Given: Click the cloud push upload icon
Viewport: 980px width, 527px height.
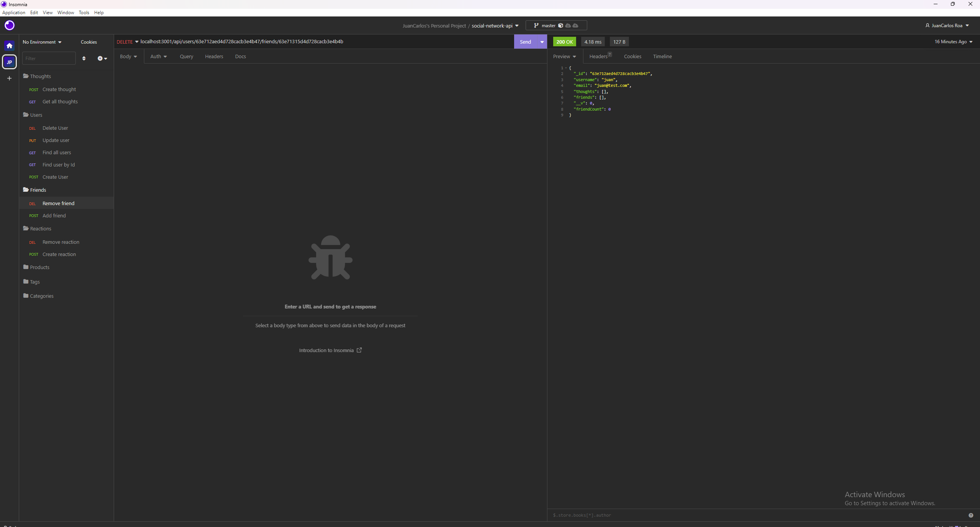Looking at the screenshot, I should tap(575, 25).
